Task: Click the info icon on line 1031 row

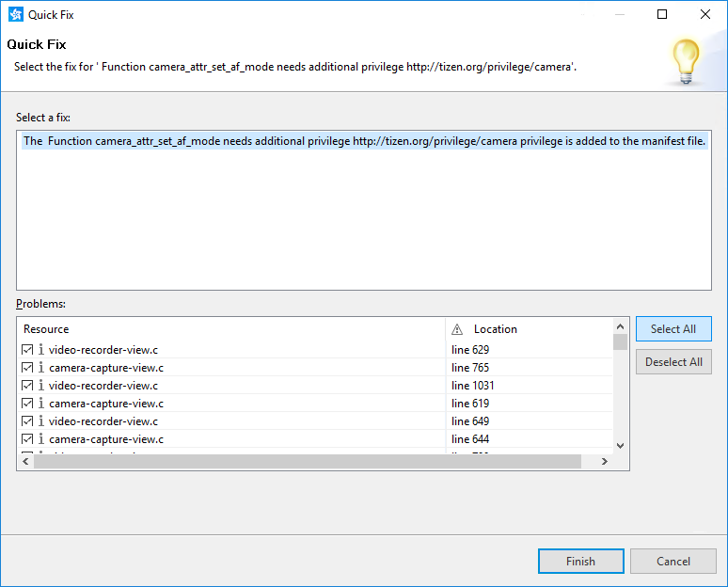Action: click(40, 386)
